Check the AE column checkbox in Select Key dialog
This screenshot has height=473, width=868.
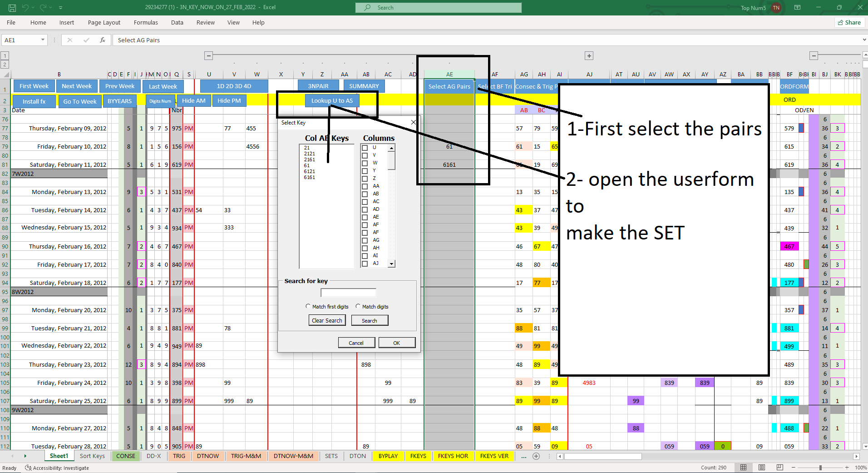(x=365, y=217)
